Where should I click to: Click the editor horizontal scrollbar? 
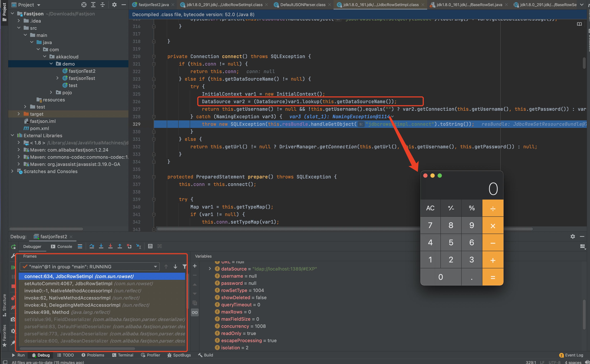click(x=345, y=229)
